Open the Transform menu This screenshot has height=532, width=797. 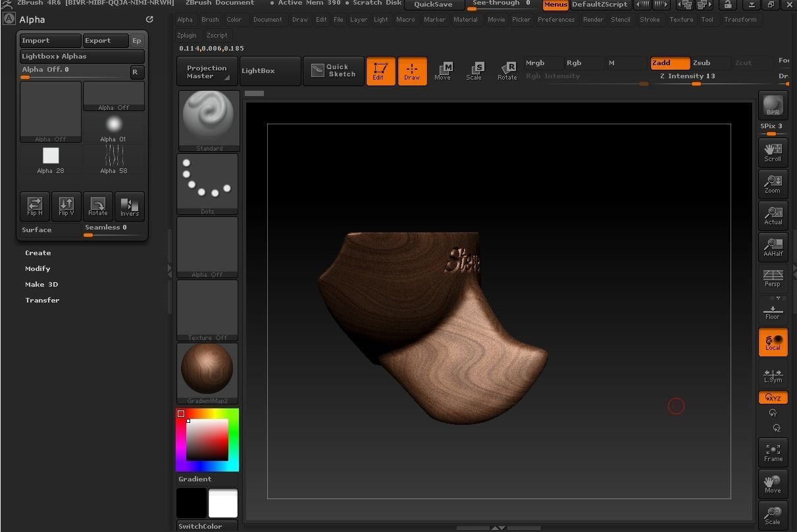[x=740, y=20]
